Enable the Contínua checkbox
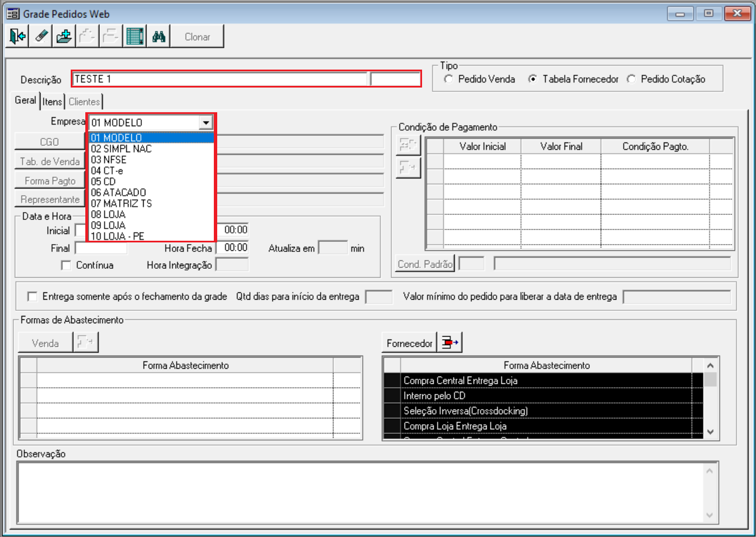 [x=66, y=265]
